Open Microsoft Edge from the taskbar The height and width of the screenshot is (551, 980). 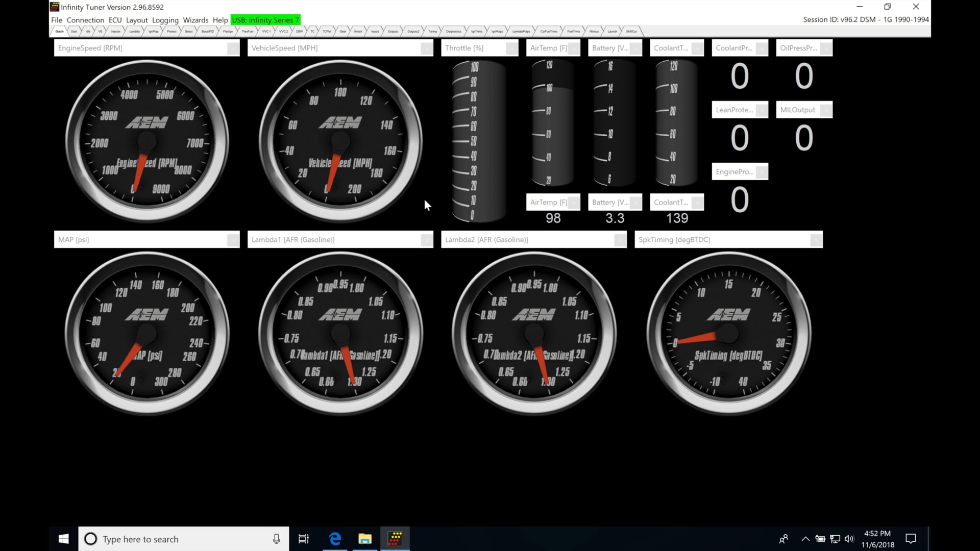click(335, 539)
